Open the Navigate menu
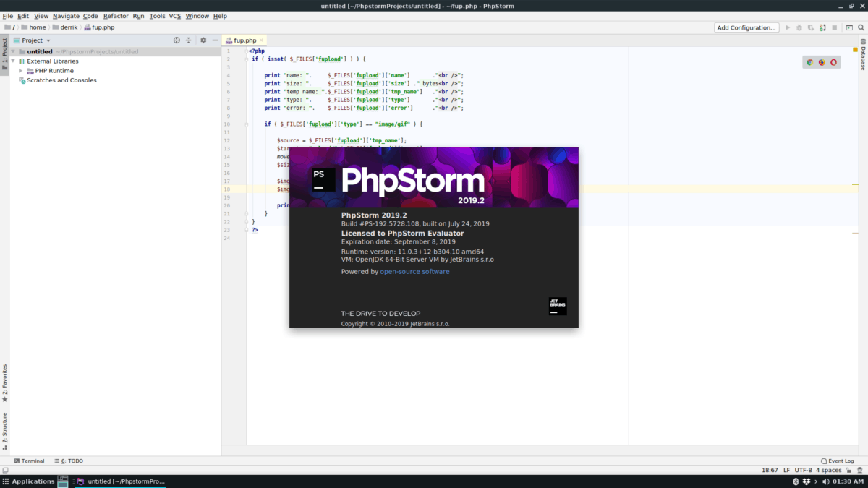The image size is (868, 488). [66, 16]
